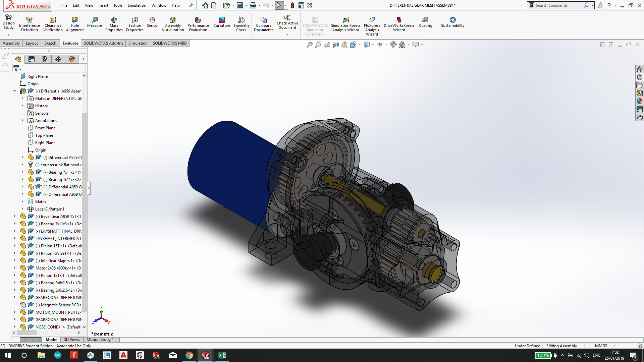
Task: Open the 3D Views tab
Action: pos(72,340)
